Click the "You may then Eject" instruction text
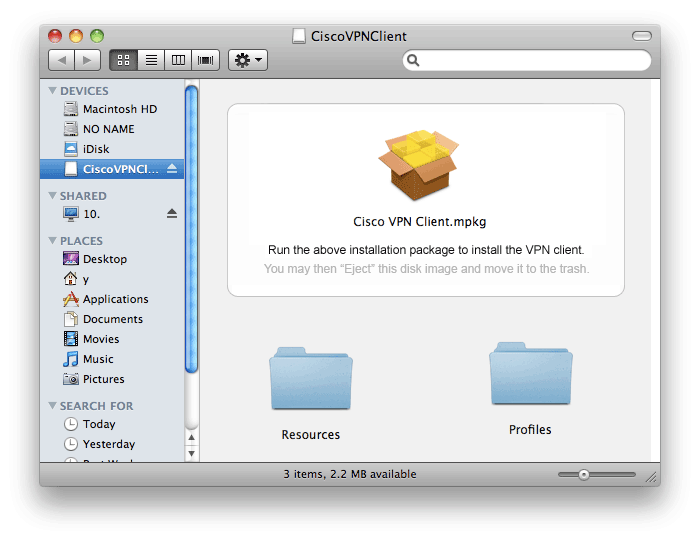700x541 pixels. click(x=426, y=269)
